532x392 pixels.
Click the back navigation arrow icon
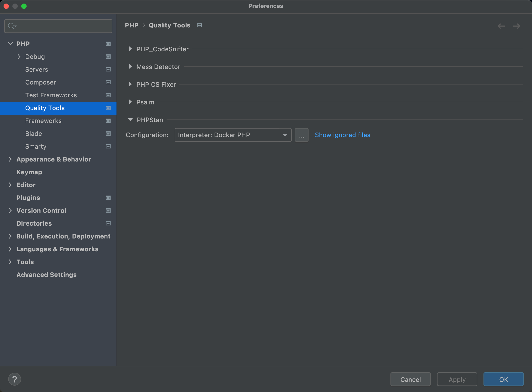(501, 26)
